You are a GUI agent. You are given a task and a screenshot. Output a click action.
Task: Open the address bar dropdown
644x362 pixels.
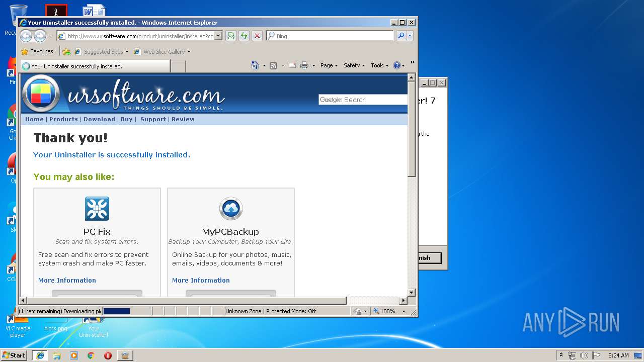click(x=218, y=36)
